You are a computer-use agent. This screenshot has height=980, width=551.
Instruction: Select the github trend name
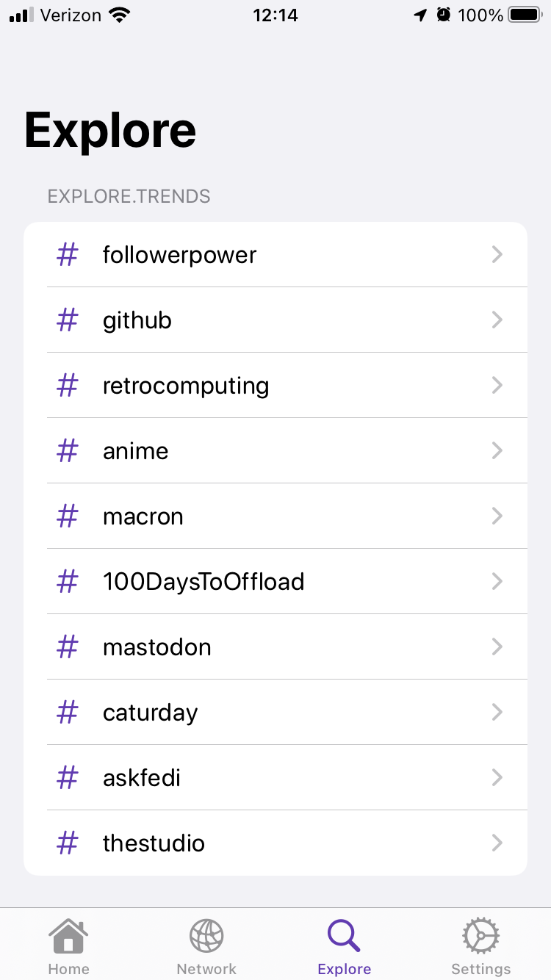click(137, 321)
